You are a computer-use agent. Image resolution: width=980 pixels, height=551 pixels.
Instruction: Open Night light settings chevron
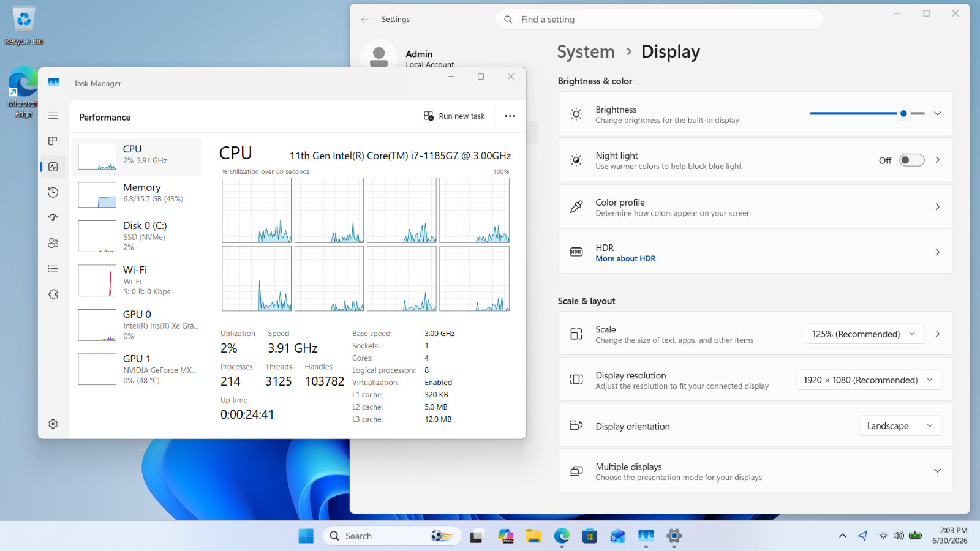tap(937, 160)
